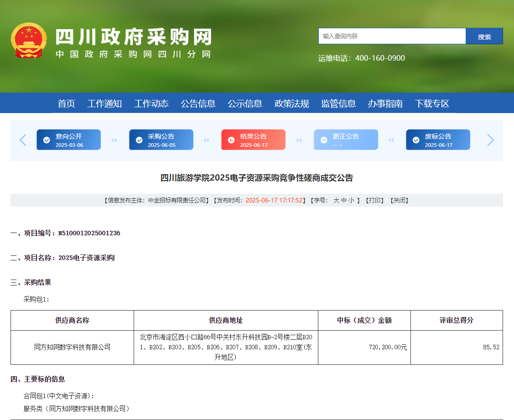Open 工作动态 menu item
Image resolution: width=514 pixels, height=420 pixels.
click(x=151, y=104)
